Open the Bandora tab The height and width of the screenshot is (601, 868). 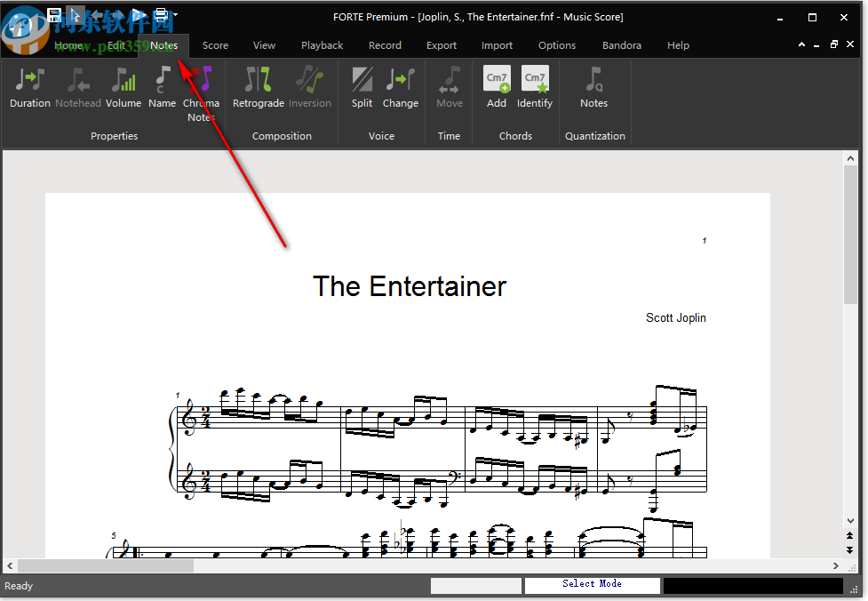point(622,45)
